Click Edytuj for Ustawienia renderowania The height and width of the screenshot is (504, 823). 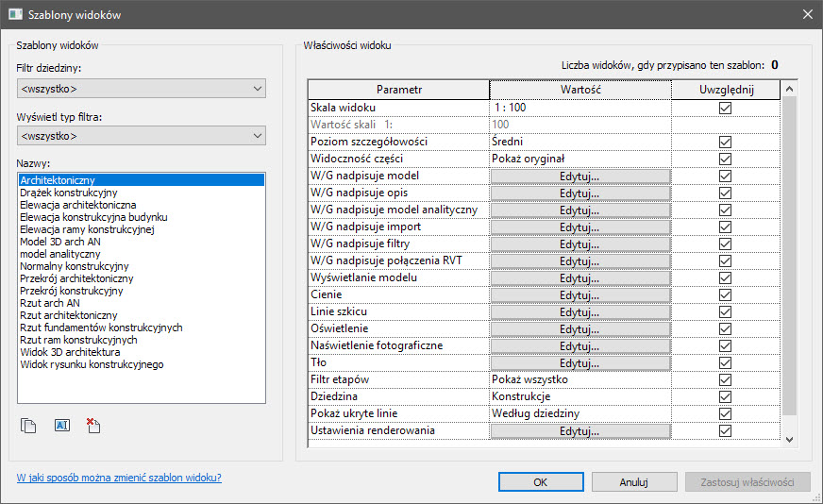click(x=579, y=431)
